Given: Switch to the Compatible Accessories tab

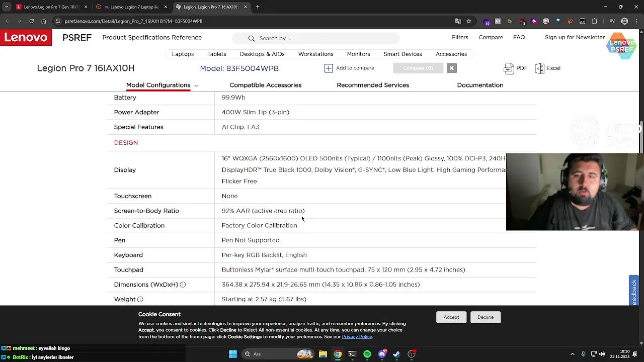Looking at the screenshot, I should click(266, 85).
